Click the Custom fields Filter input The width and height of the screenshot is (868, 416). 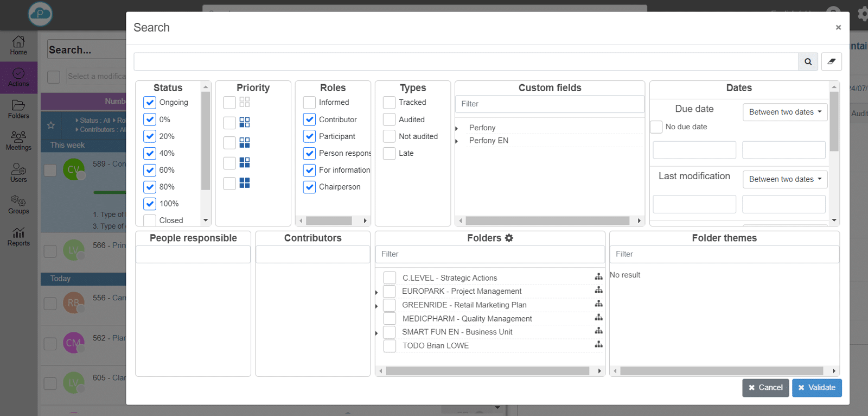(550, 104)
